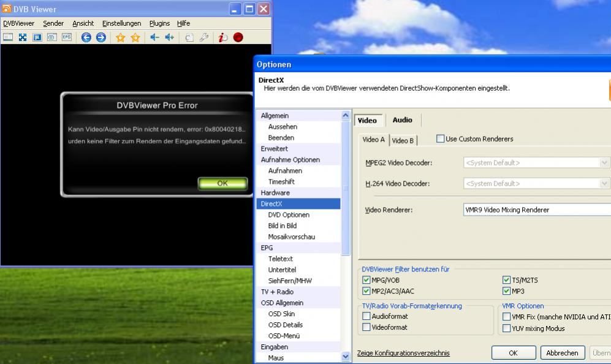Select DirectX in the options tree
Image resolution: width=611 pixels, height=364 pixels.
pyautogui.click(x=298, y=203)
